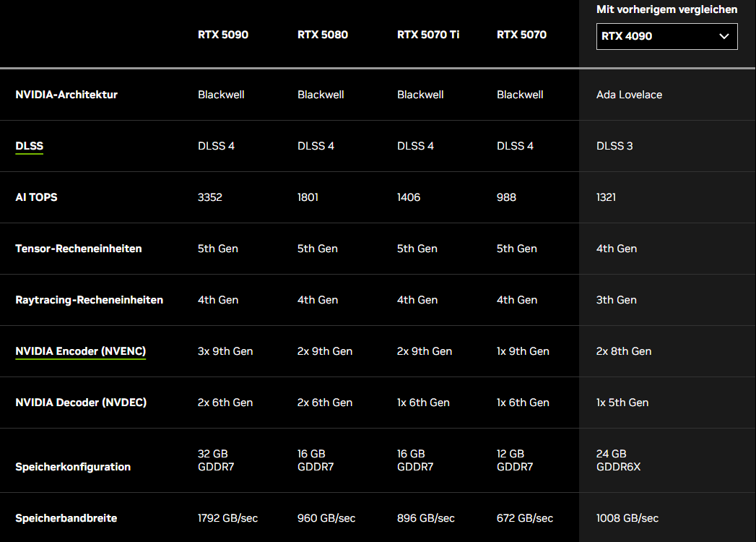Click the 1008 GB/sec bandwidth value
This screenshot has height=542, width=756.
click(x=627, y=518)
